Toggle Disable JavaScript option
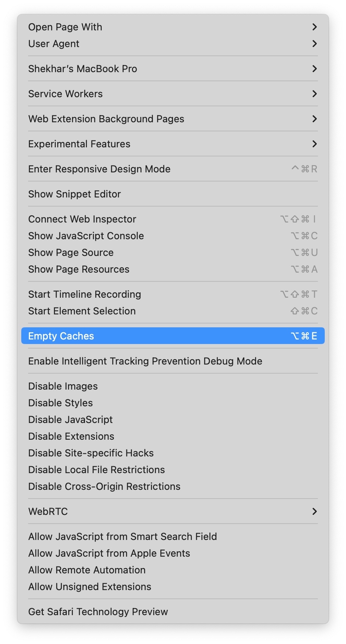 [x=173, y=420]
